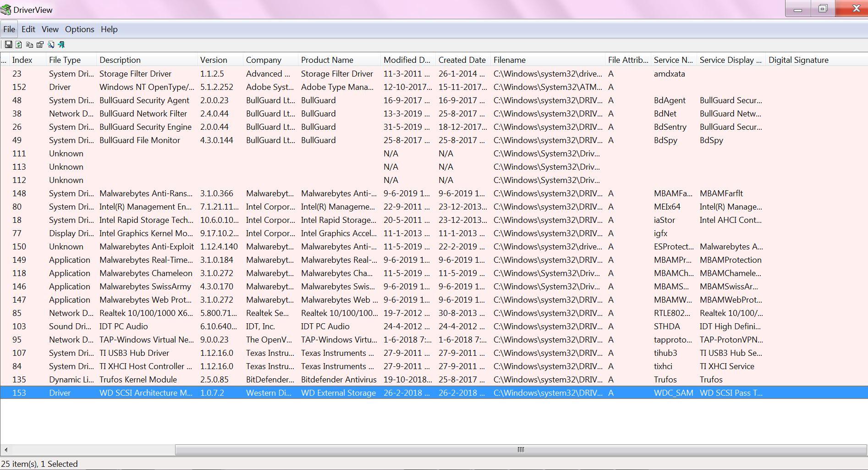
Task: Click the version cell 5.1.2.252
Action: [x=217, y=87]
